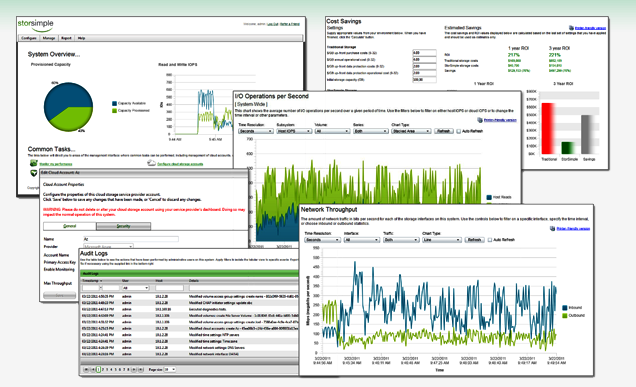Screen dimensions: 636x387
Task: Click Capacity Provisioned legend swatch
Action: point(114,110)
